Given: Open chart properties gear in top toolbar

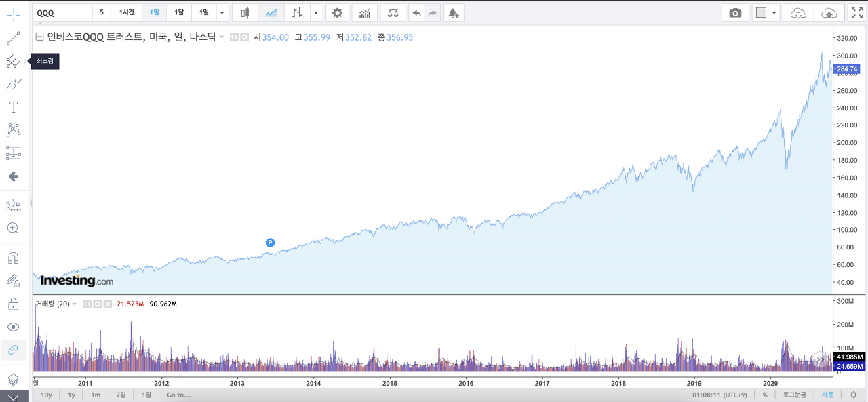Looking at the screenshot, I should (x=338, y=12).
